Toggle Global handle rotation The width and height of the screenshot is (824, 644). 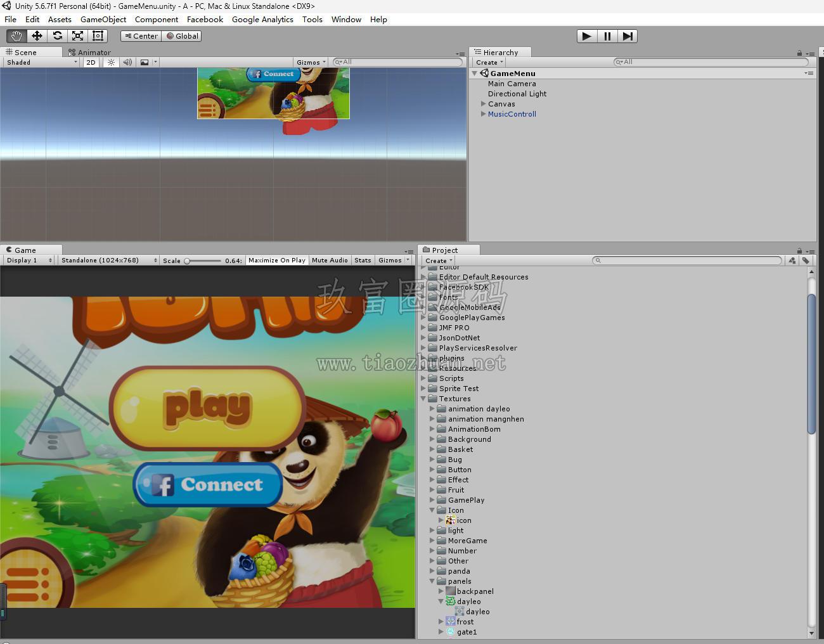click(x=183, y=36)
